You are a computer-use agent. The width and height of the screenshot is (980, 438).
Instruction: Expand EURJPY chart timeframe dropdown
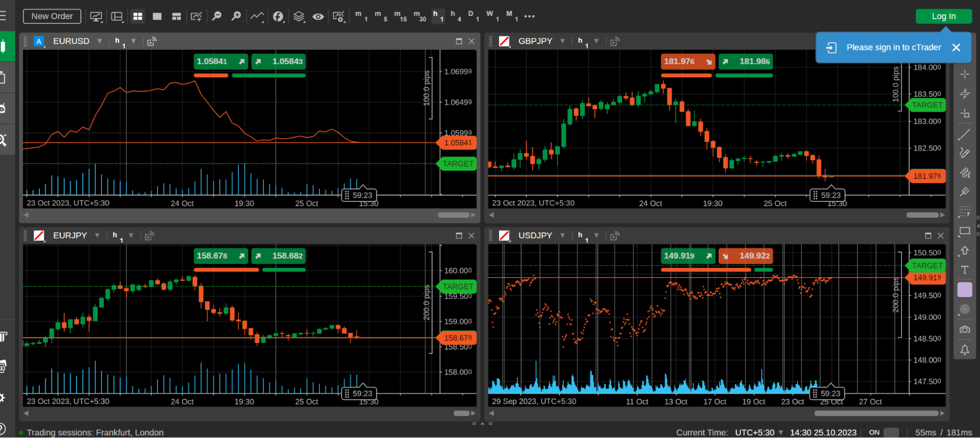click(131, 236)
